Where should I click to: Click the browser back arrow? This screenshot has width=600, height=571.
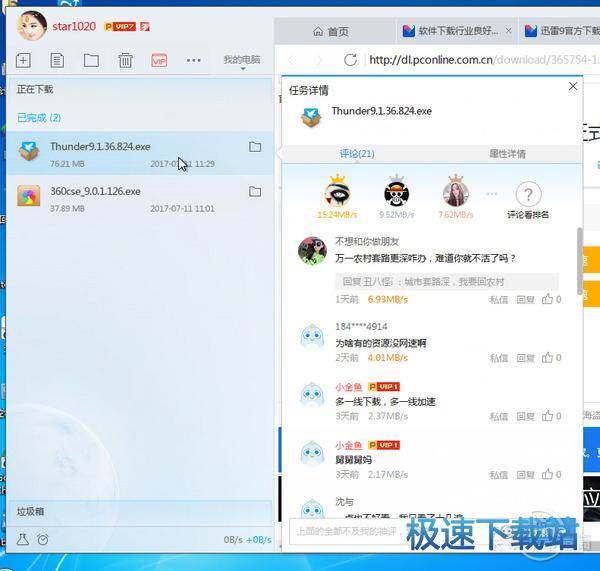point(292,60)
